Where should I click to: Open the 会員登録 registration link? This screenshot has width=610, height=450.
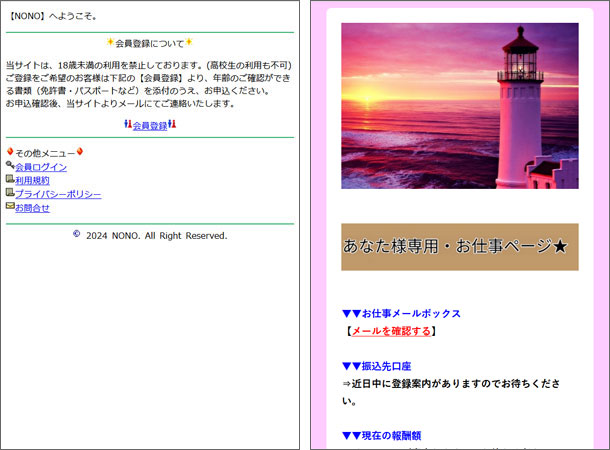coord(150,126)
